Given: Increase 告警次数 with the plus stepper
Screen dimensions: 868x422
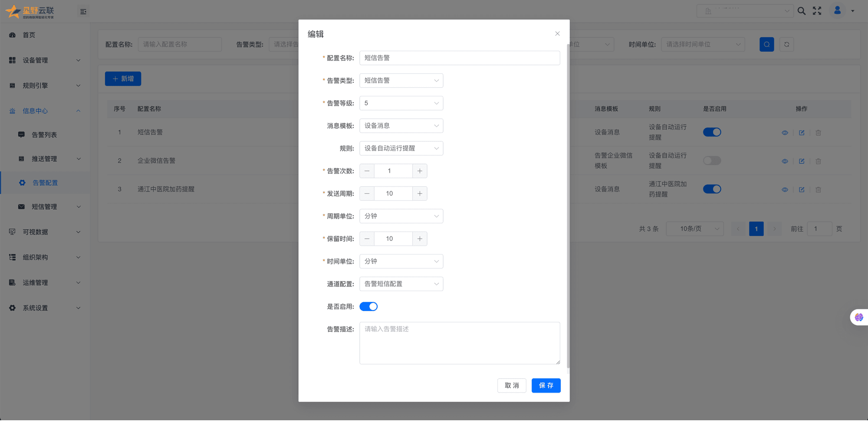Looking at the screenshot, I should pos(419,171).
